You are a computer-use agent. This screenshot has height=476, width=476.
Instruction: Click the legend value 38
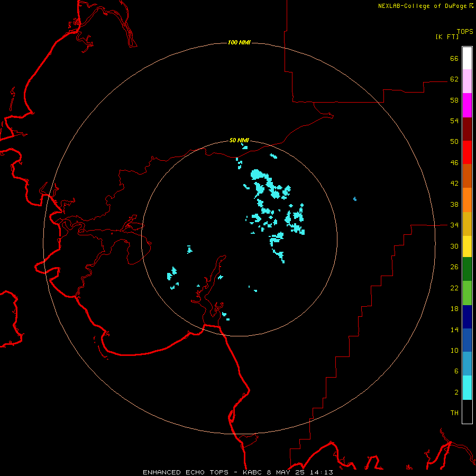tap(454, 204)
